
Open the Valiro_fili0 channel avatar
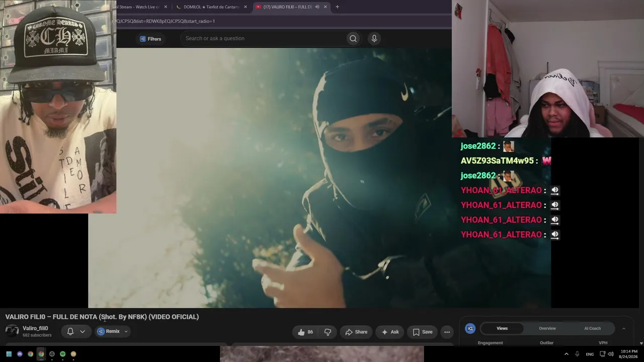click(12, 331)
